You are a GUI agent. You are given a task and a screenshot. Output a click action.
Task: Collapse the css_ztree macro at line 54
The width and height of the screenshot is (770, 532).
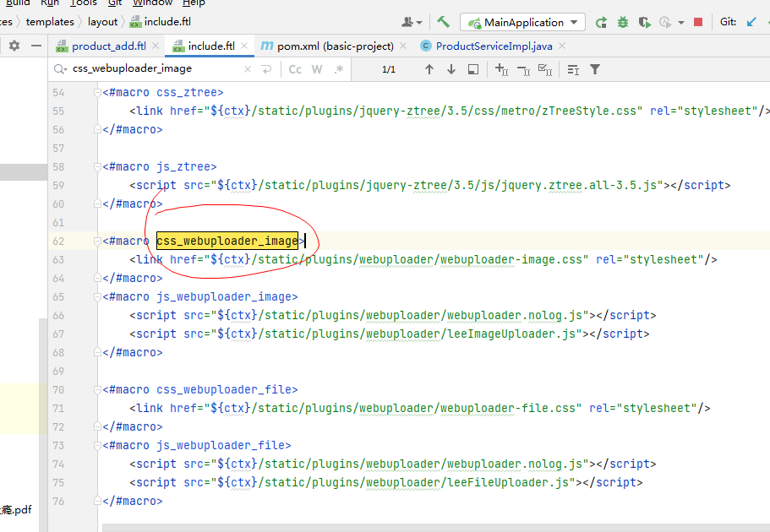(97, 92)
